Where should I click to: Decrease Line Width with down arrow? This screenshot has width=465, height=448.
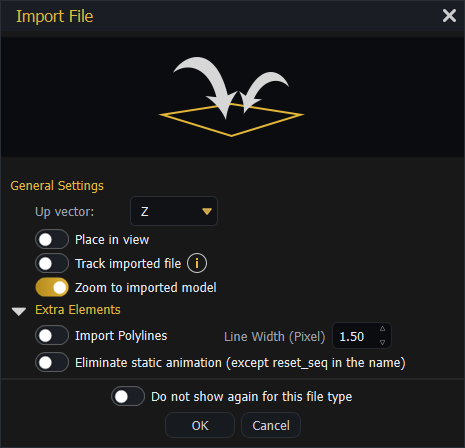(x=382, y=342)
